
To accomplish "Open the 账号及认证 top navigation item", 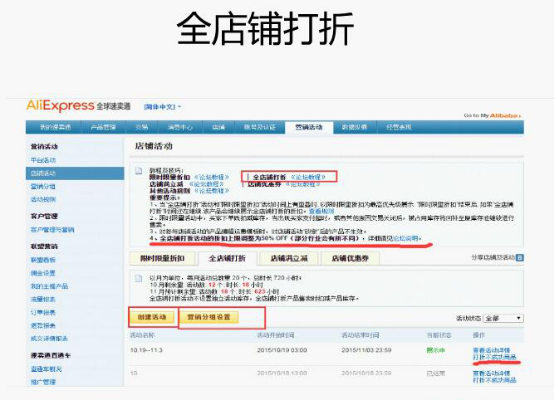I will [x=260, y=127].
